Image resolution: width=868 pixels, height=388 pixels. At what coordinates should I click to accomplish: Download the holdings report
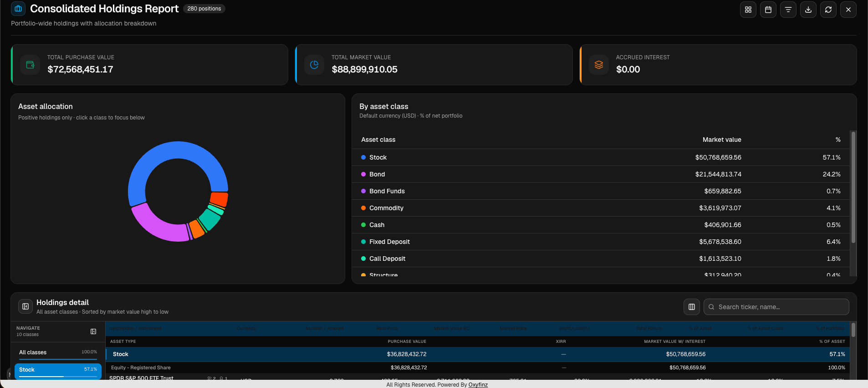[x=808, y=10]
